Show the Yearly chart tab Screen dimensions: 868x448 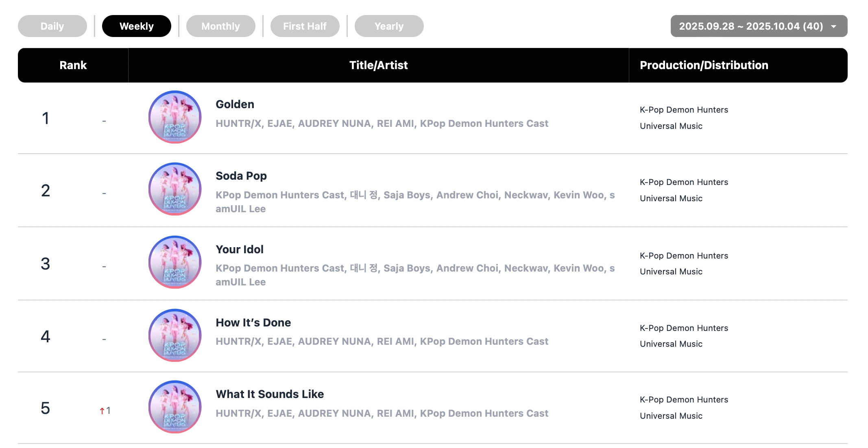pos(389,26)
